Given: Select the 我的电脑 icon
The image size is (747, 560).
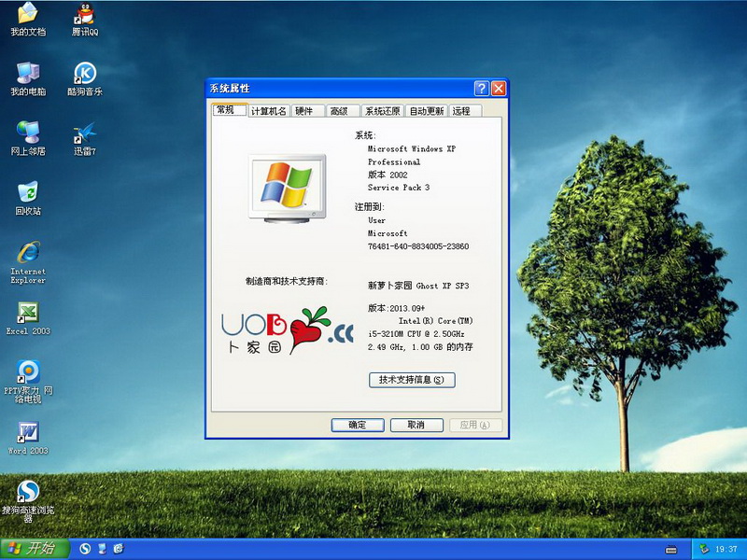Looking at the screenshot, I should click(28, 75).
